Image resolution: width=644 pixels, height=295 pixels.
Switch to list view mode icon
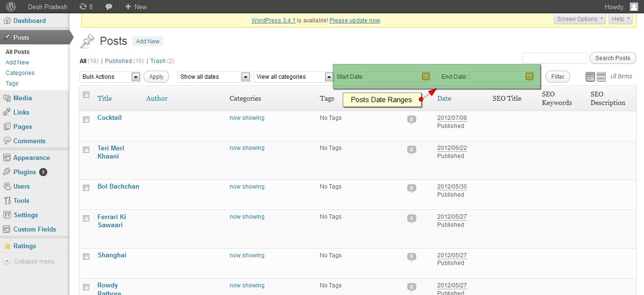point(590,76)
